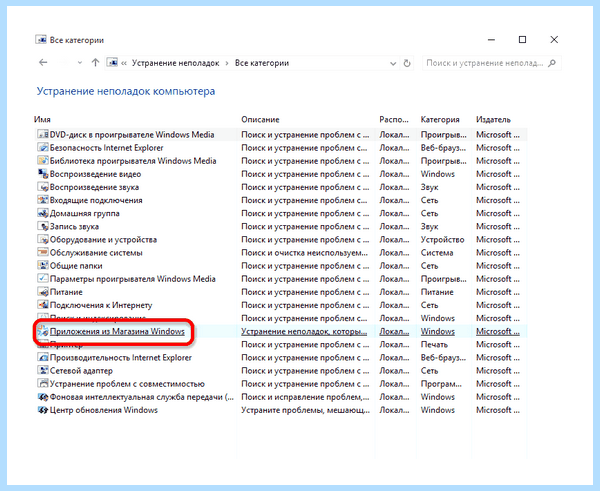Click the control panel icon in address bar

pos(112,62)
